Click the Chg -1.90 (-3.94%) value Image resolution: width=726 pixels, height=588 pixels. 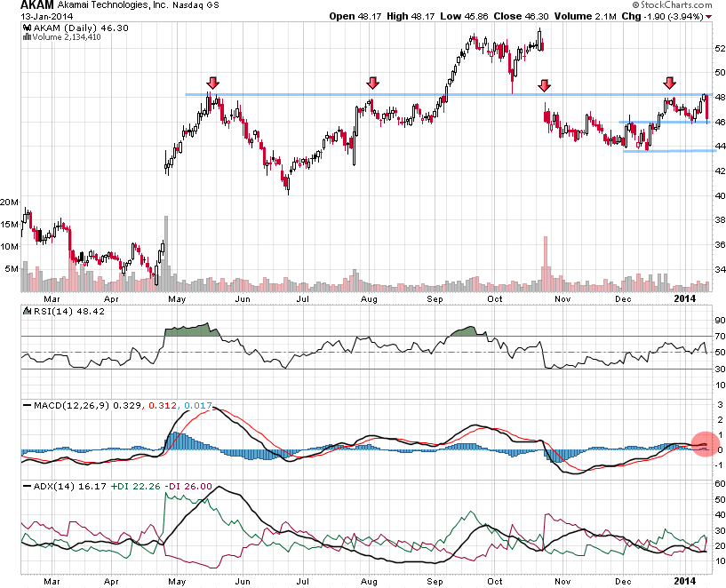click(x=662, y=16)
